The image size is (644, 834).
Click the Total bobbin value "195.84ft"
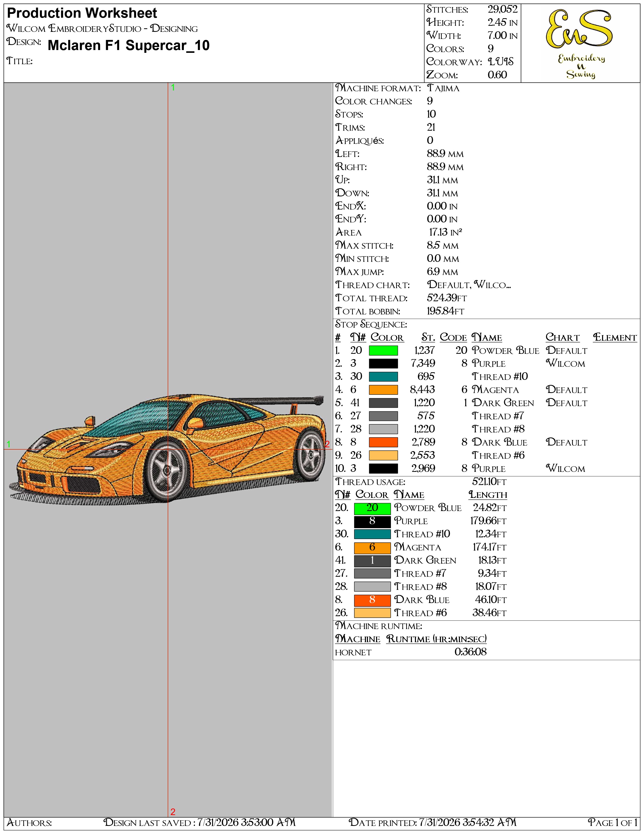click(445, 311)
